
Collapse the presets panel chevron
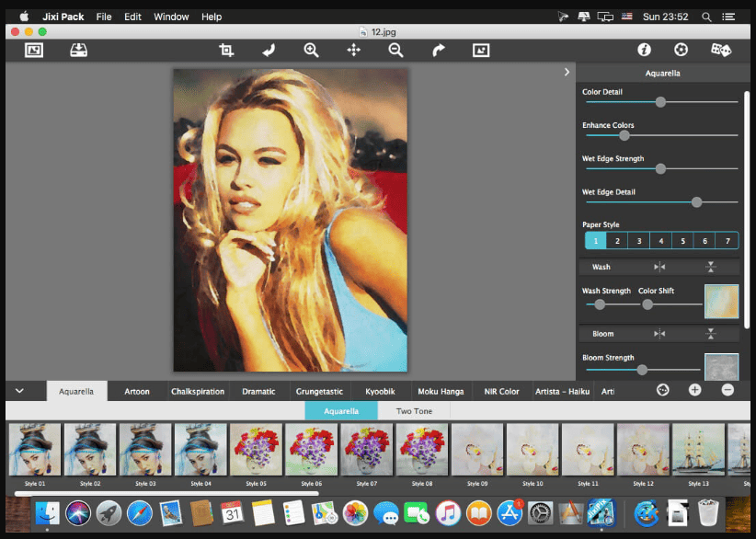(19, 391)
